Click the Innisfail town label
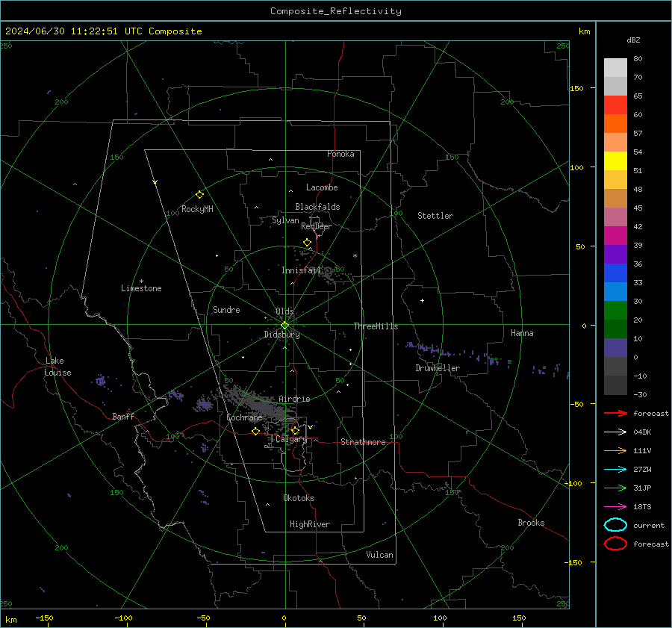Image resolution: width=672 pixels, height=628 pixels. tap(302, 270)
